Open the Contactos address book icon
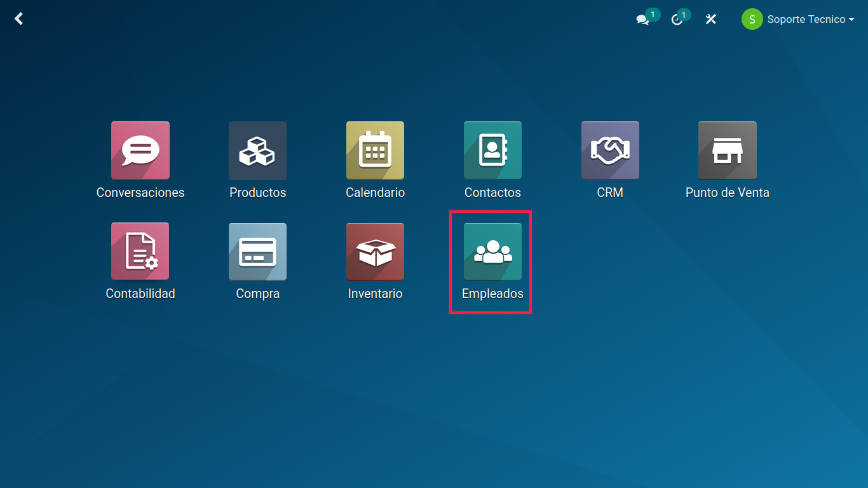The width and height of the screenshot is (868, 488). [x=492, y=151]
